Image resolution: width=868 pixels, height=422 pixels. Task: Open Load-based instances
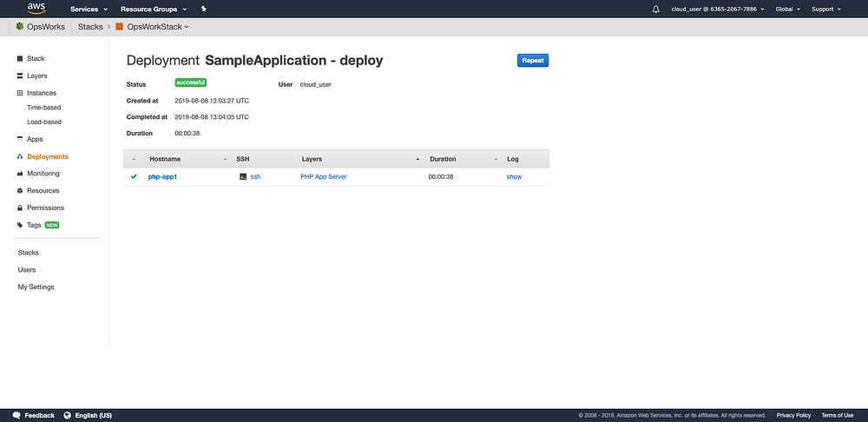tap(44, 122)
